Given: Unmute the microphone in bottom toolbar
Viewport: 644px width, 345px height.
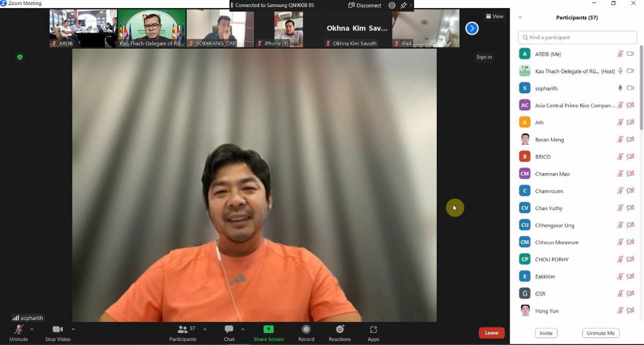Looking at the screenshot, I should click(19, 329).
